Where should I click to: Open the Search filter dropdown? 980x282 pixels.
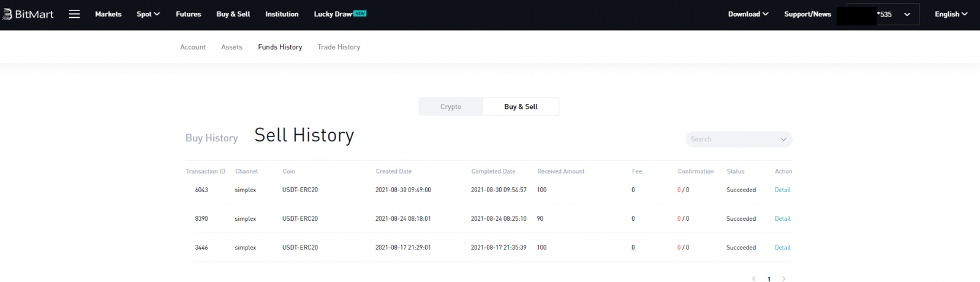tap(738, 139)
